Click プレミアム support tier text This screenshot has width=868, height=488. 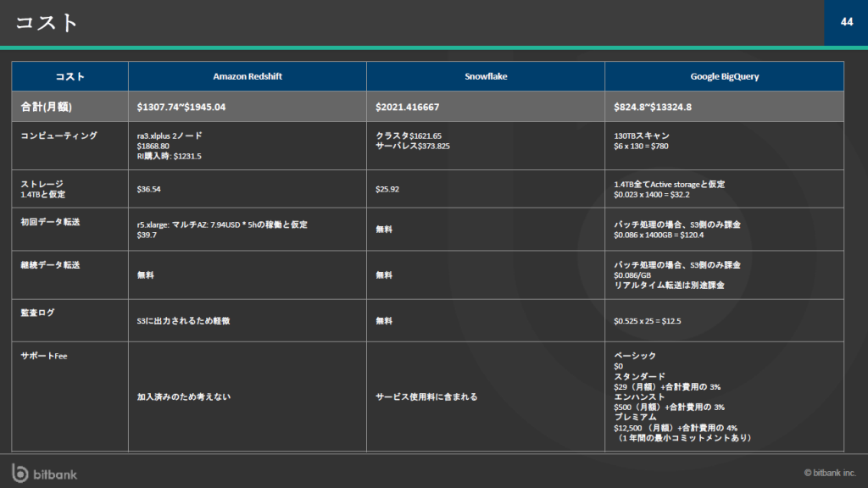pos(634,417)
